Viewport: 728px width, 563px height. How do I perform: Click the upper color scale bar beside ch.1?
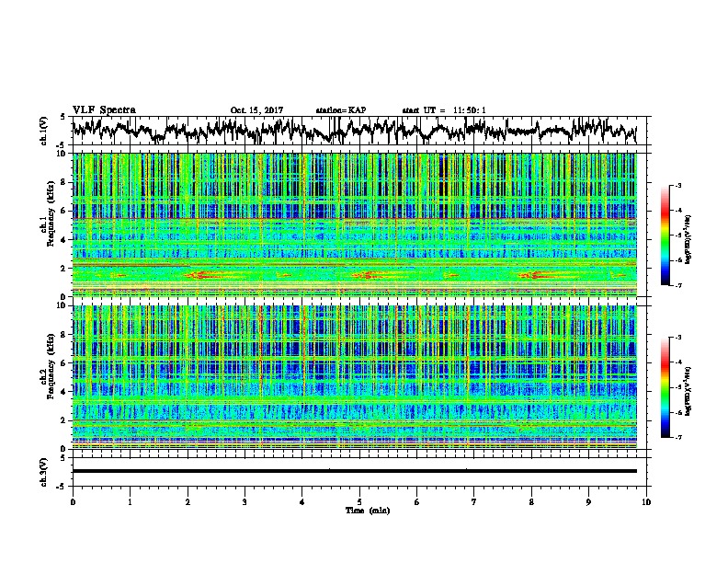pyautogui.click(x=665, y=236)
